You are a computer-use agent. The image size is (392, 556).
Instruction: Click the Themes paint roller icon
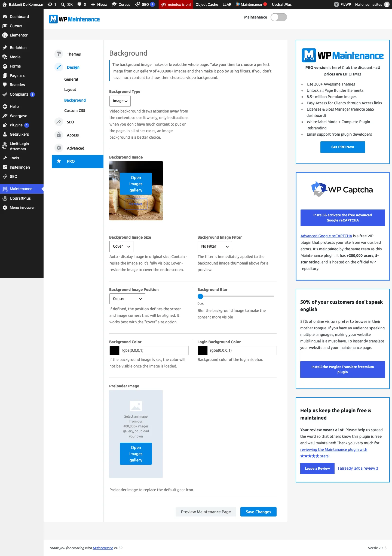click(59, 54)
